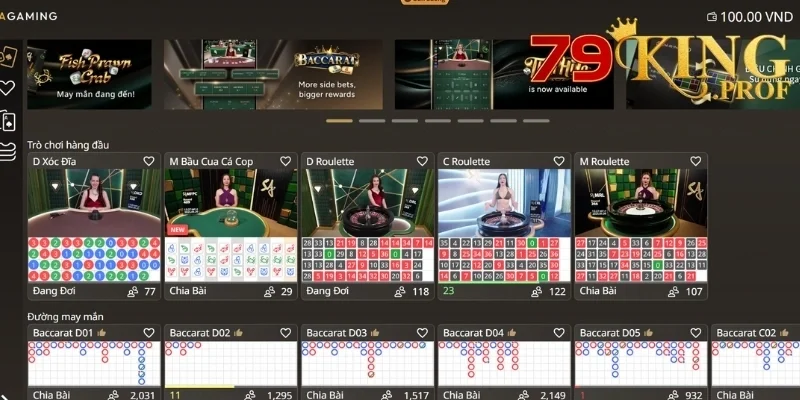Switch to the third banner indicator

point(405,121)
